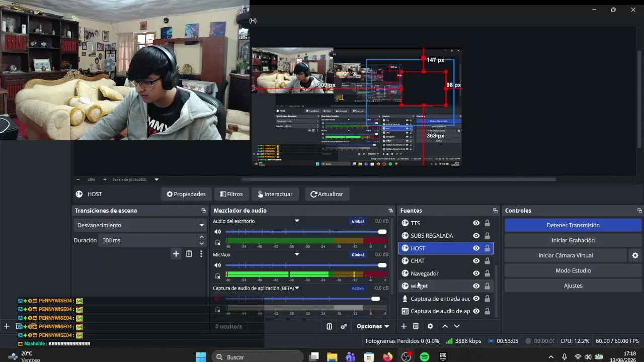This screenshot has width=644, height=362.
Task: Select the TTS source row
Action: 446,223
